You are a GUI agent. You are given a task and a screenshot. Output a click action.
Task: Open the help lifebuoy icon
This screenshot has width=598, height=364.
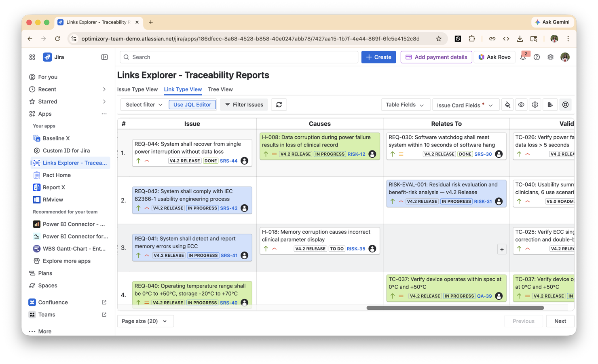pyautogui.click(x=565, y=104)
